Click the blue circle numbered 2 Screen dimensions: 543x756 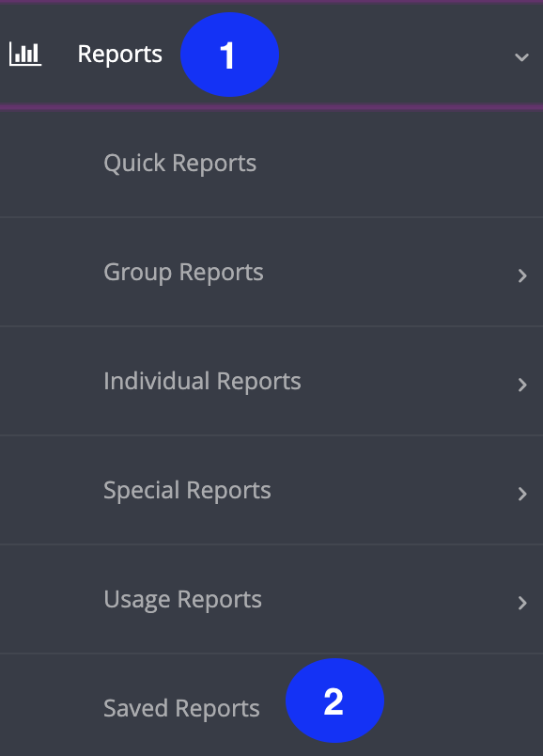(x=334, y=701)
